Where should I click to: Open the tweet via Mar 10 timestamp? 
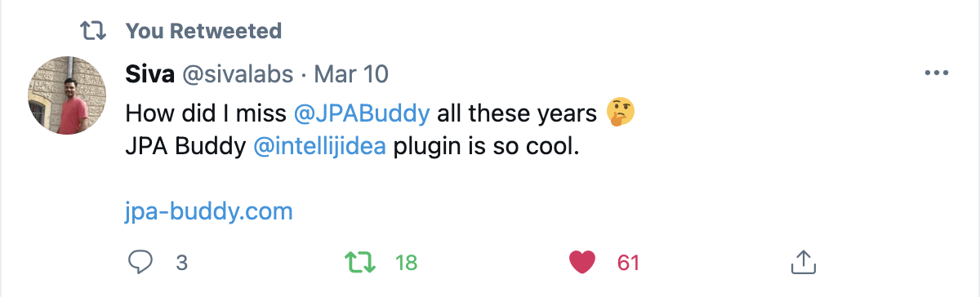[351, 75]
